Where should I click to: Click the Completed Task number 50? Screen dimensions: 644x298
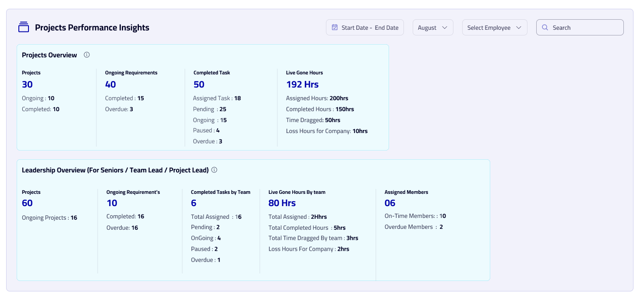pyautogui.click(x=199, y=84)
